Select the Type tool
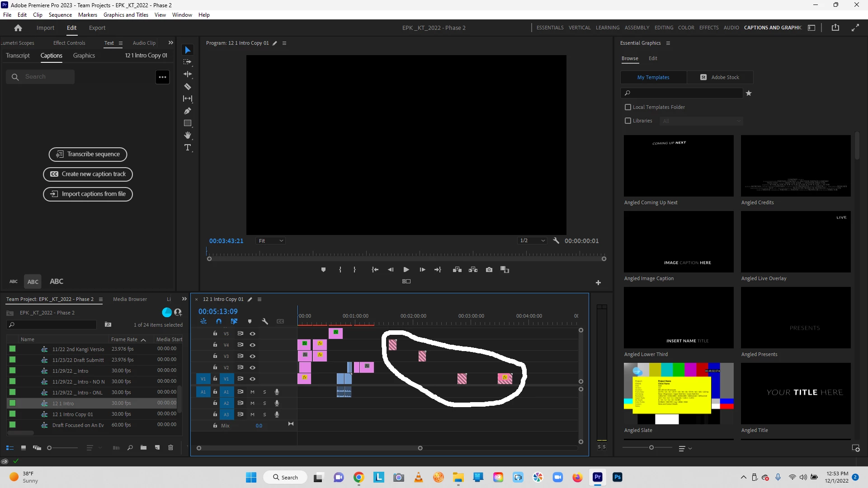The width and height of the screenshot is (868, 488). tap(188, 148)
